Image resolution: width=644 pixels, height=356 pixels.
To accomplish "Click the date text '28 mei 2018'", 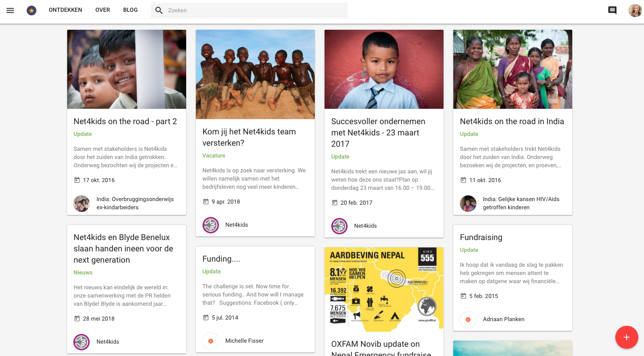I will click(x=99, y=319).
